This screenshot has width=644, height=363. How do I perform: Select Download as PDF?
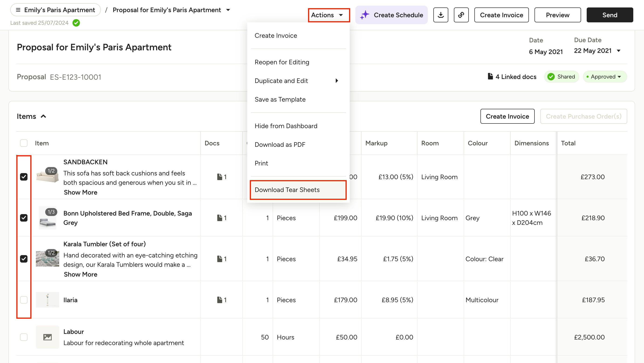pos(298,144)
